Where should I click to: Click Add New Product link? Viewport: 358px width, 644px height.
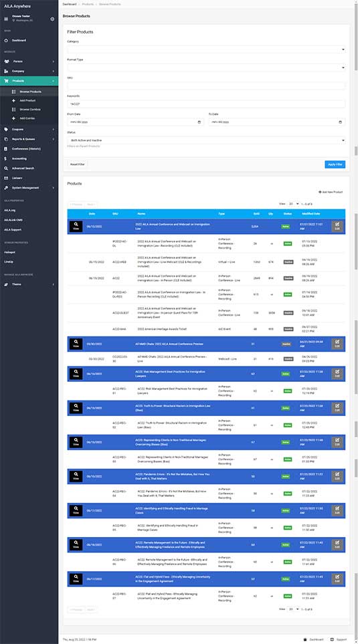point(331,192)
